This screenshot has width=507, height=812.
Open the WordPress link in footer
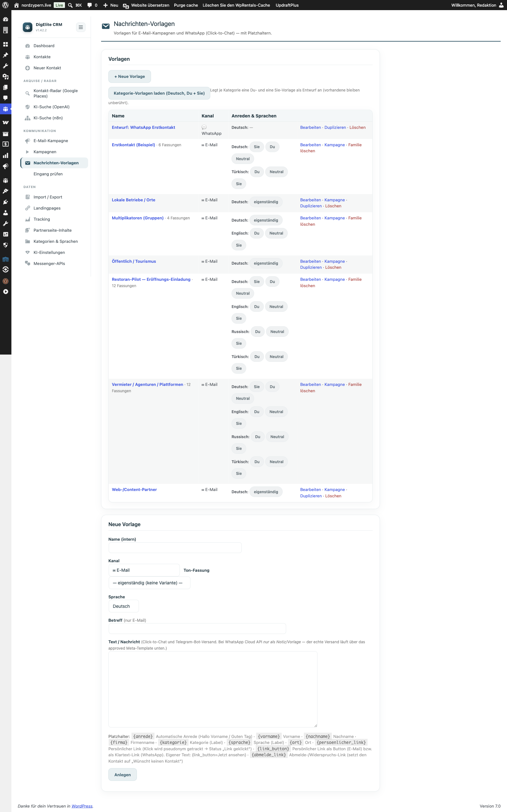tap(82, 806)
